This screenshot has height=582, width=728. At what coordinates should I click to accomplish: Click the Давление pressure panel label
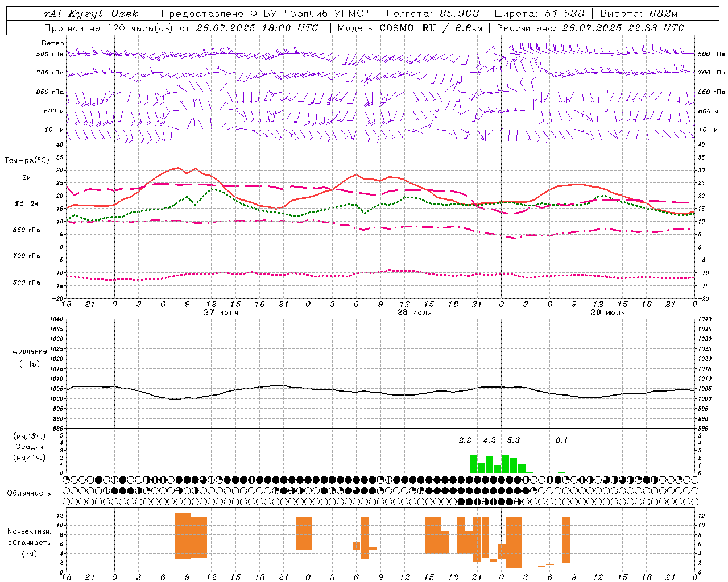[x=30, y=351]
